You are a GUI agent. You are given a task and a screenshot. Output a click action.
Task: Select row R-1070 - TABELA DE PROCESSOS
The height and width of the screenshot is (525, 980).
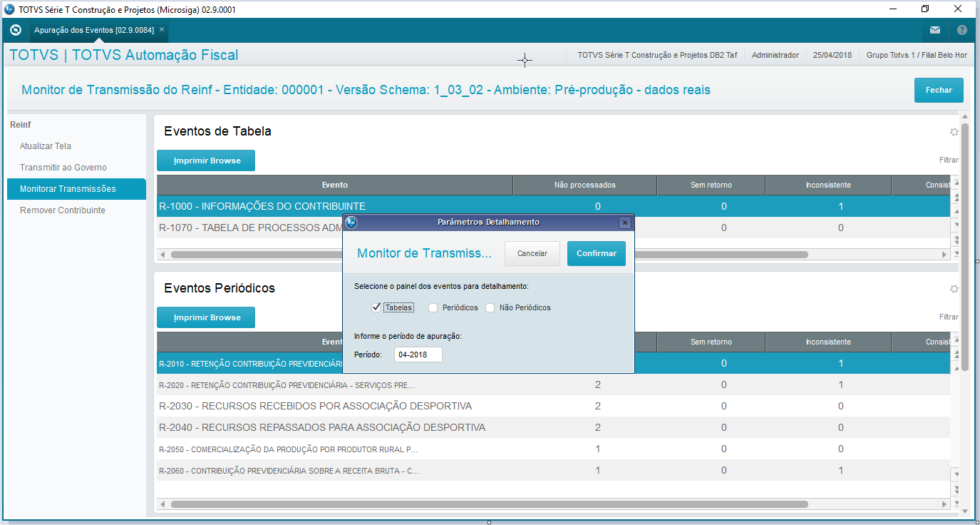[x=554, y=228]
